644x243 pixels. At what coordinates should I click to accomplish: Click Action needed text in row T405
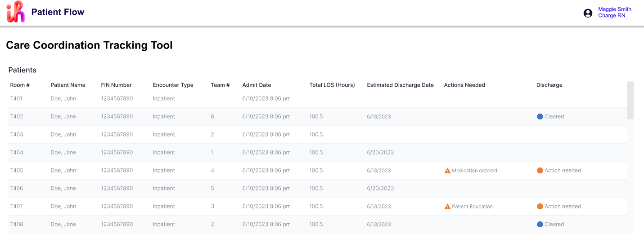click(x=563, y=170)
